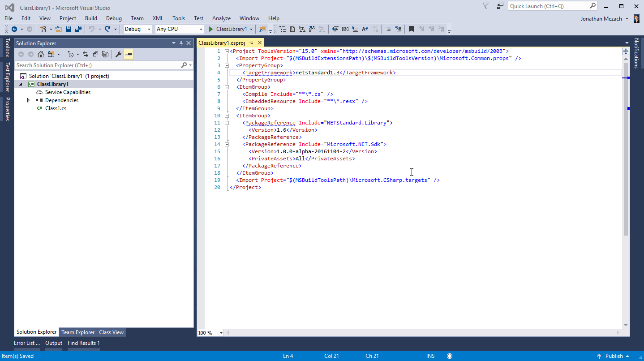Viewport: 644px width, 361px height.
Task: Click the Save All toolbar icon
Action: click(78, 29)
